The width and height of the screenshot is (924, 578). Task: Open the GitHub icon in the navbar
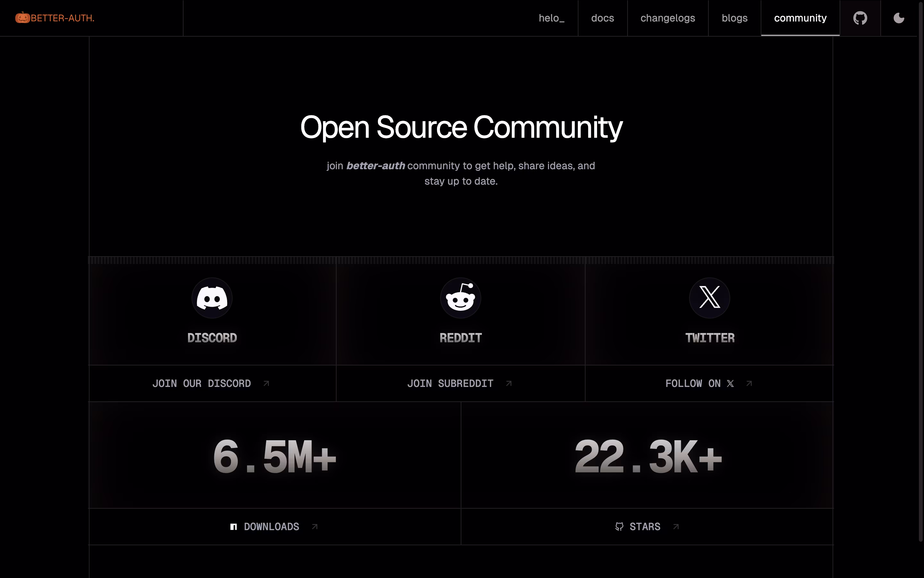[x=860, y=18]
